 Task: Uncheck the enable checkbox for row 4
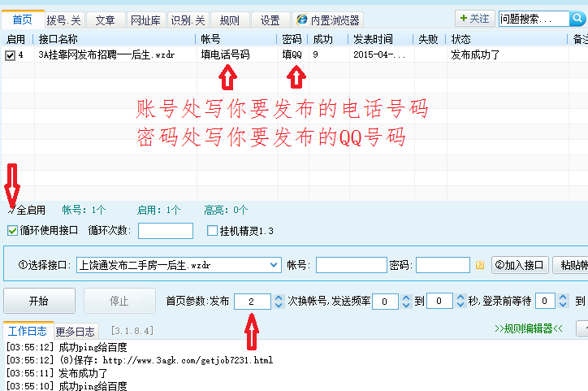point(10,55)
